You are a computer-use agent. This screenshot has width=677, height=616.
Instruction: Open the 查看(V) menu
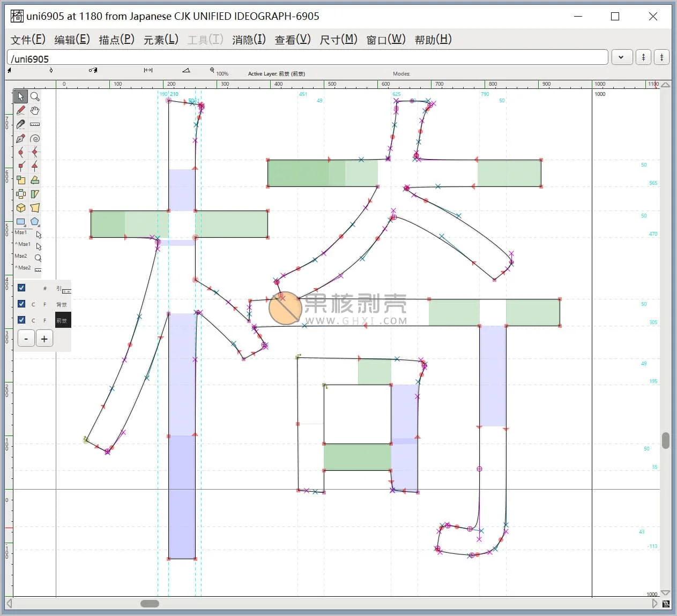pyautogui.click(x=293, y=40)
